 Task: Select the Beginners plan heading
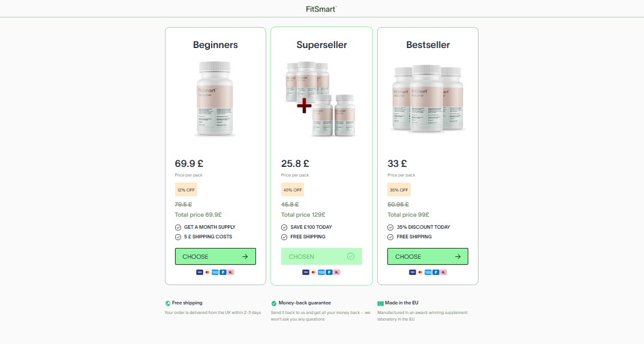click(215, 45)
